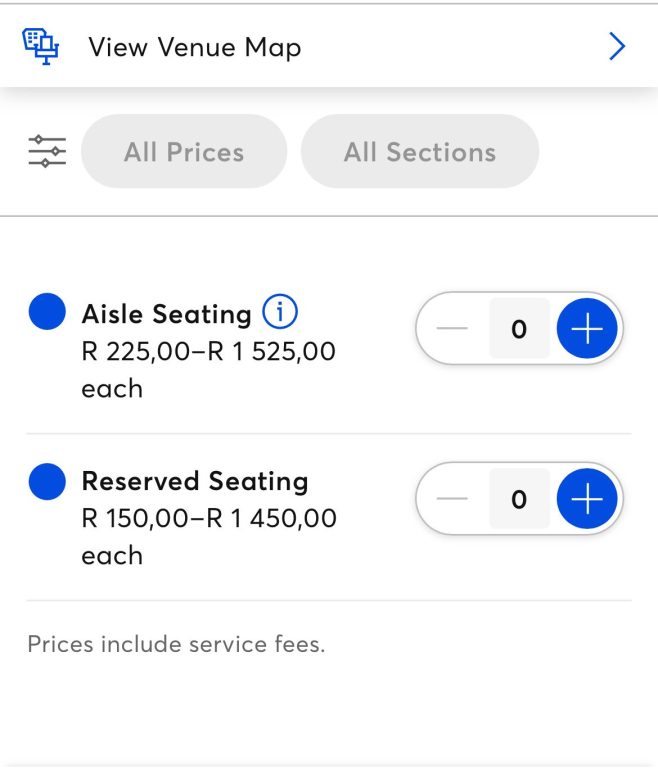Click the Aisle Seating quantity field
Viewport: 658px width, 770px height.
pyautogui.click(x=519, y=329)
